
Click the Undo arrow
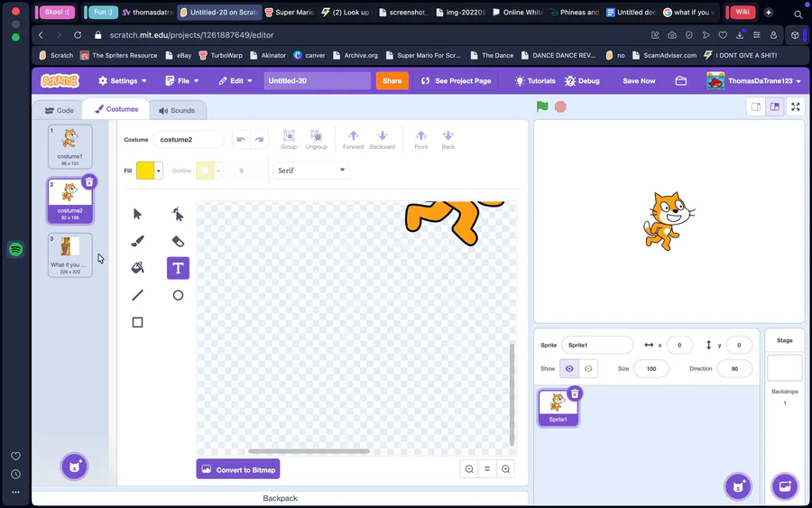pos(241,139)
